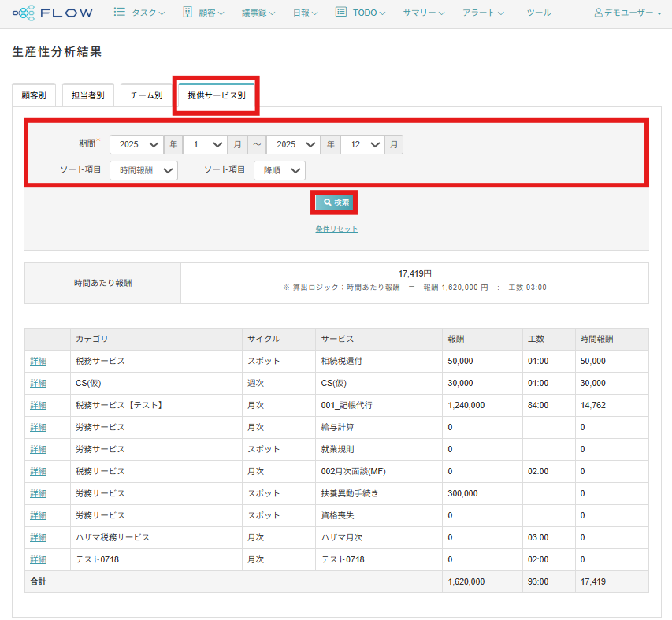Viewport: 672px width, 620px height.
Task: Open the タスク menu with list icon
Action: coord(139,13)
